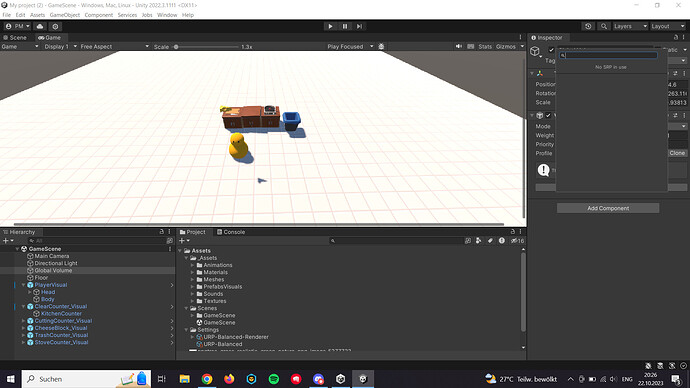Toggle the shortcuts keyboard icon in Game view

pos(470,46)
